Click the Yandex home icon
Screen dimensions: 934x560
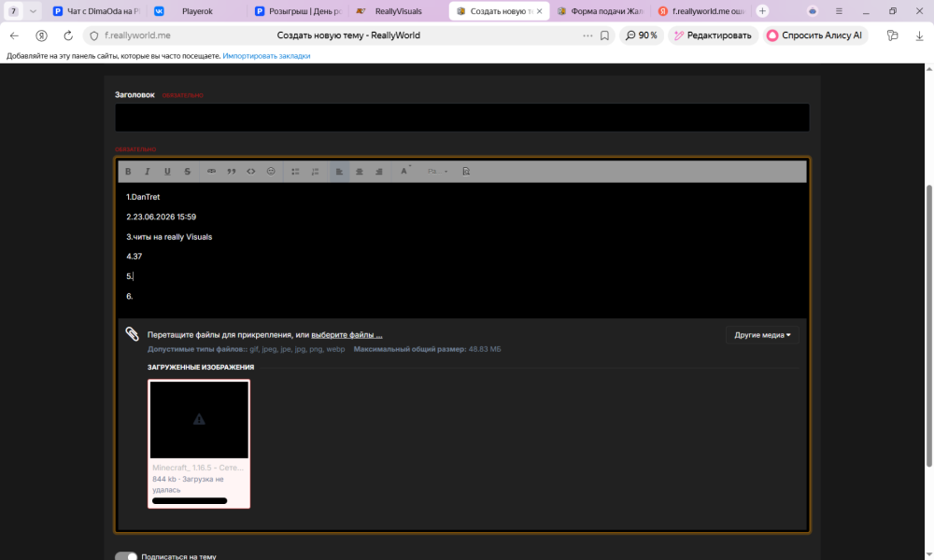point(41,35)
